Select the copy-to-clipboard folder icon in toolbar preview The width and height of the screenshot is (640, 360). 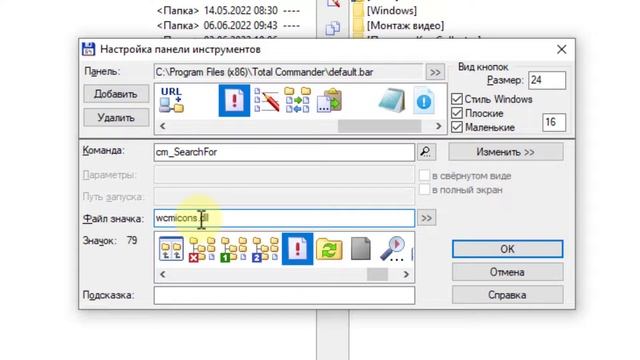click(x=329, y=100)
